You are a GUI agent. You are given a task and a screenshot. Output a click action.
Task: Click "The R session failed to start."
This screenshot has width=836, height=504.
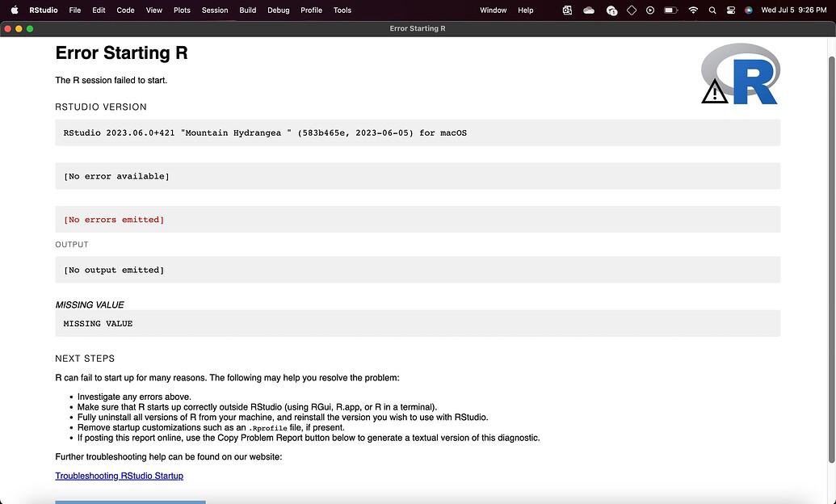111,81
